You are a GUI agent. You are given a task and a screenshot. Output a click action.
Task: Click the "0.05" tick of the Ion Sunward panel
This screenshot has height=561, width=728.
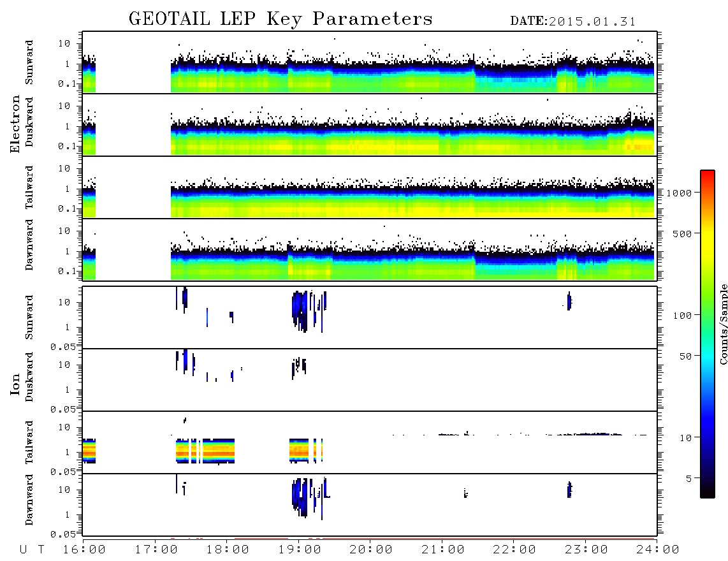coord(63,347)
